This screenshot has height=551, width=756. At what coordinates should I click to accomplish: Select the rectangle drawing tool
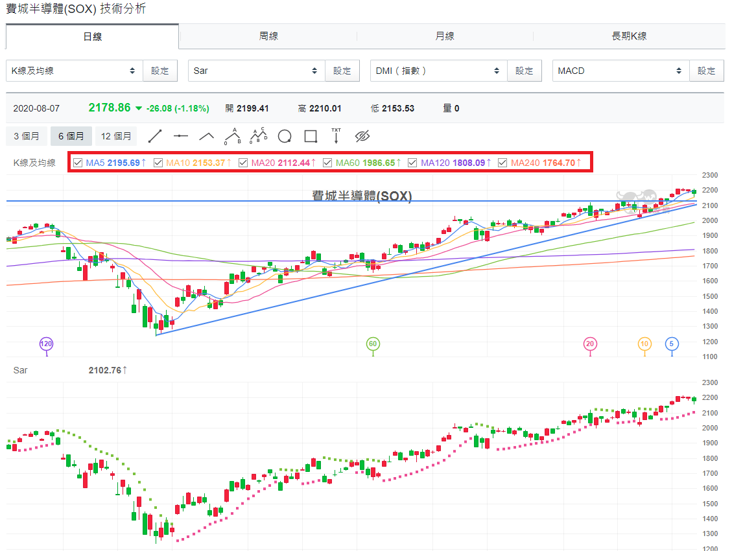(311, 136)
